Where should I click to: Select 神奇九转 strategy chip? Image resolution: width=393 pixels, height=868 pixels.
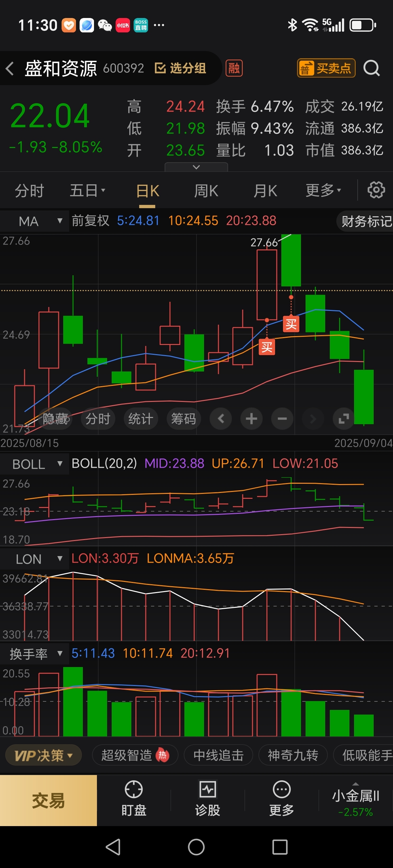click(x=293, y=755)
